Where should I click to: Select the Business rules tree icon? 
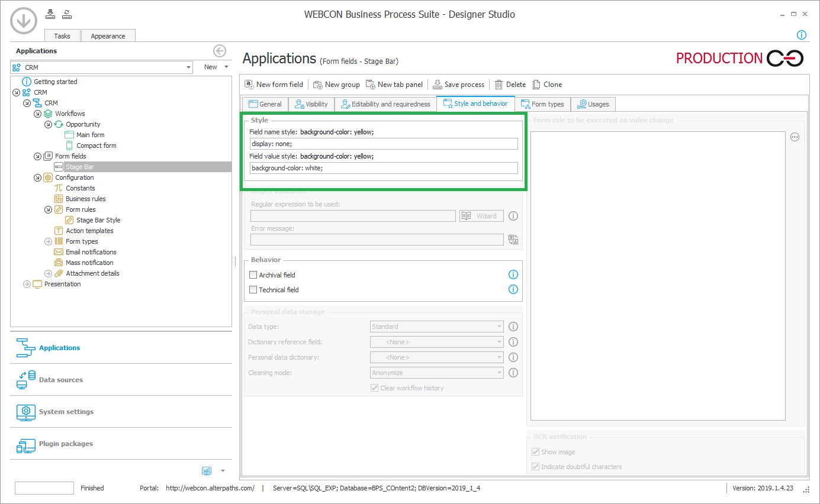point(59,199)
